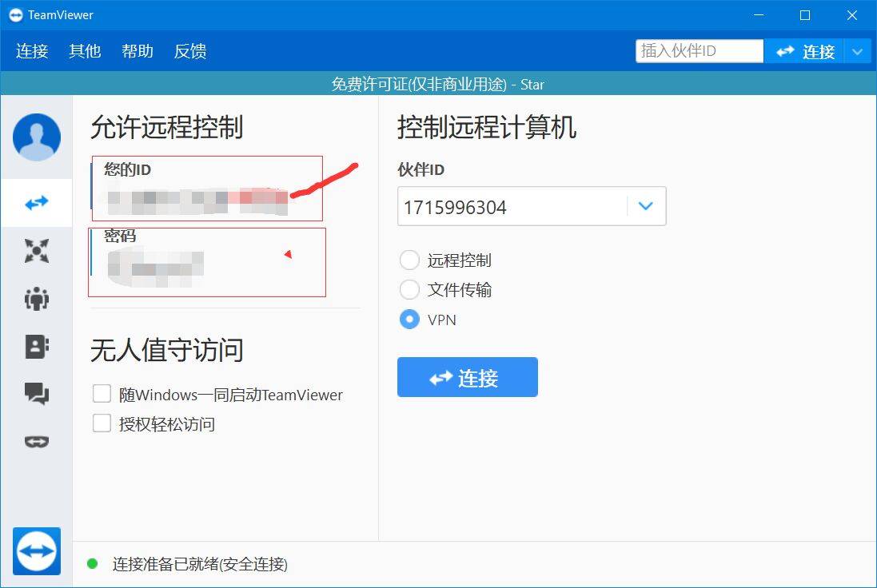Click the green connection status dot
Viewport: 877px width, 588px height.
click(x=93, y=564)
